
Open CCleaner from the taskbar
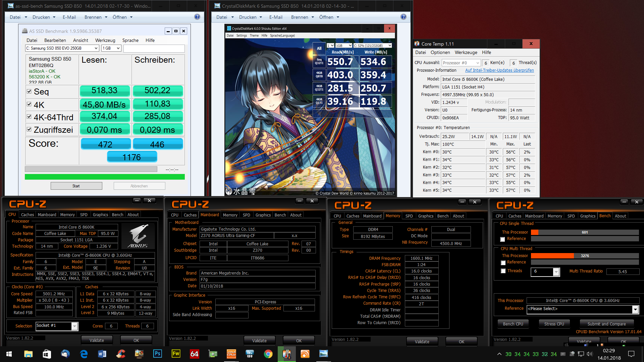pos(120,354)
